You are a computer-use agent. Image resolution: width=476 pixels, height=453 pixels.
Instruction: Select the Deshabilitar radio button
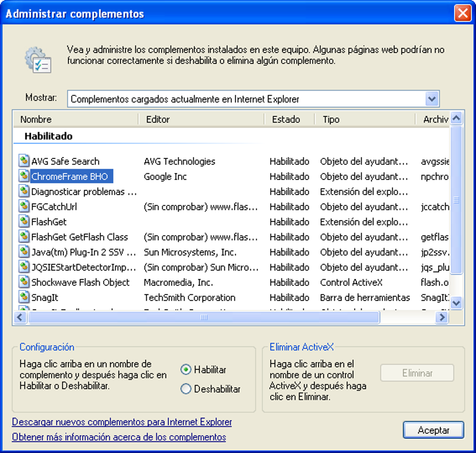pyautogui.click(x=186, y=389)
